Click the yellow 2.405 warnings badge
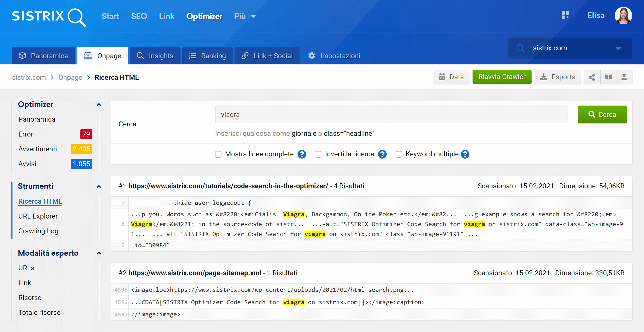 (81, 149)
